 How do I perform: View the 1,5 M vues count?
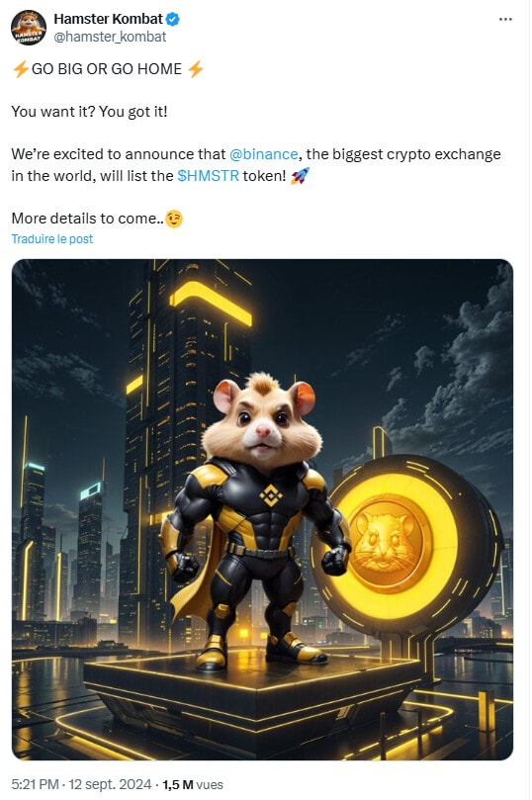(193, 784)
